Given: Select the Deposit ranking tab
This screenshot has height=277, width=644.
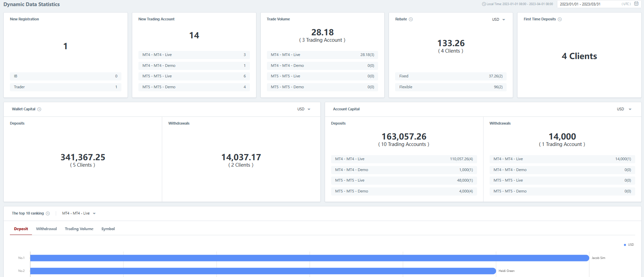Looking at the screenshot, I should pos(21,229).
